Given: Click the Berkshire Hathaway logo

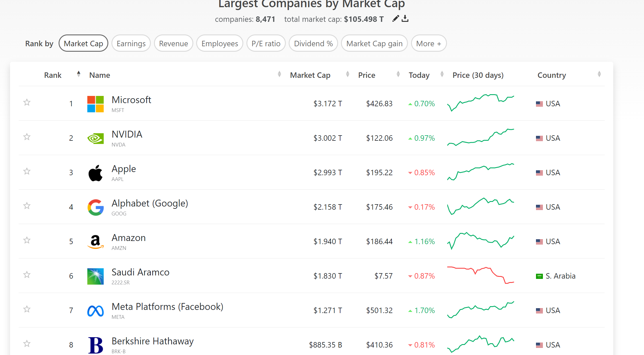Looking at the screenshot, I should (95, 345).
